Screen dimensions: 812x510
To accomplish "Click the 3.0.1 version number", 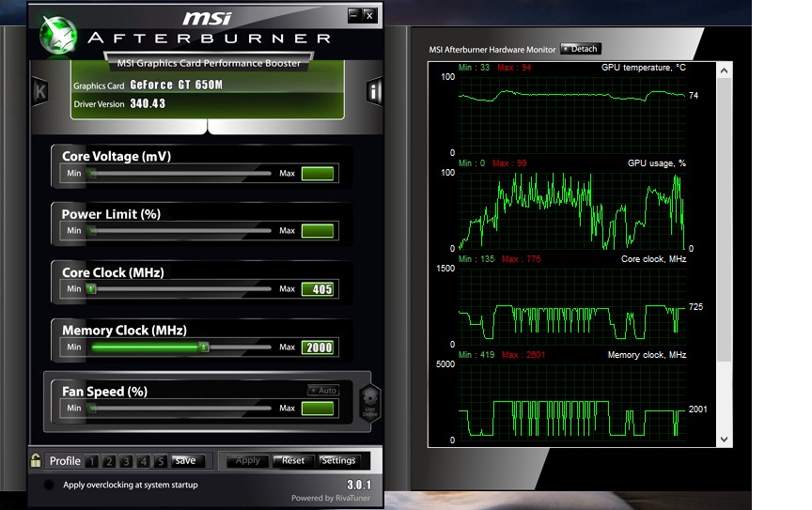I will [x=359, y=485].
